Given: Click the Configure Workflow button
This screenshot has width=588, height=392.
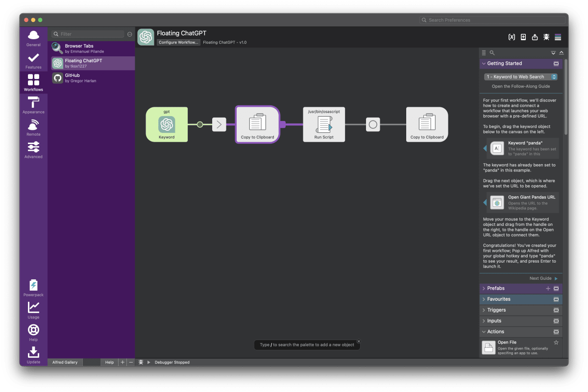Looking at the screenshot, I should click(x=179, y=43).
